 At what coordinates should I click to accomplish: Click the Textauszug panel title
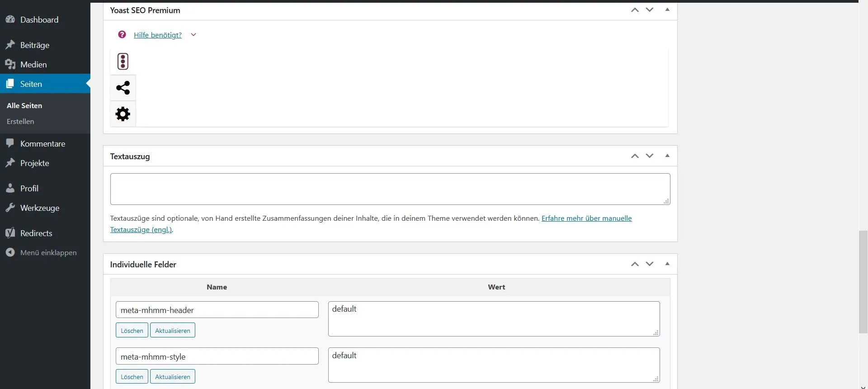click(x=130, y=157)
